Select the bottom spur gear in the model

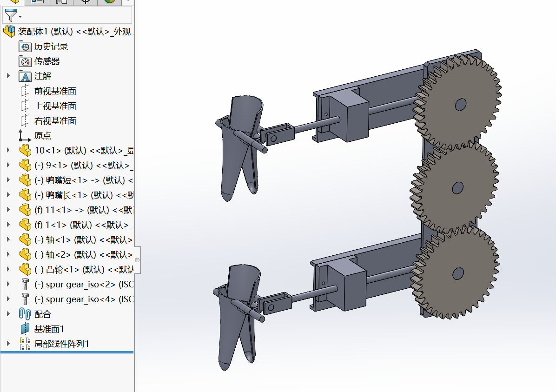(456, 273)
